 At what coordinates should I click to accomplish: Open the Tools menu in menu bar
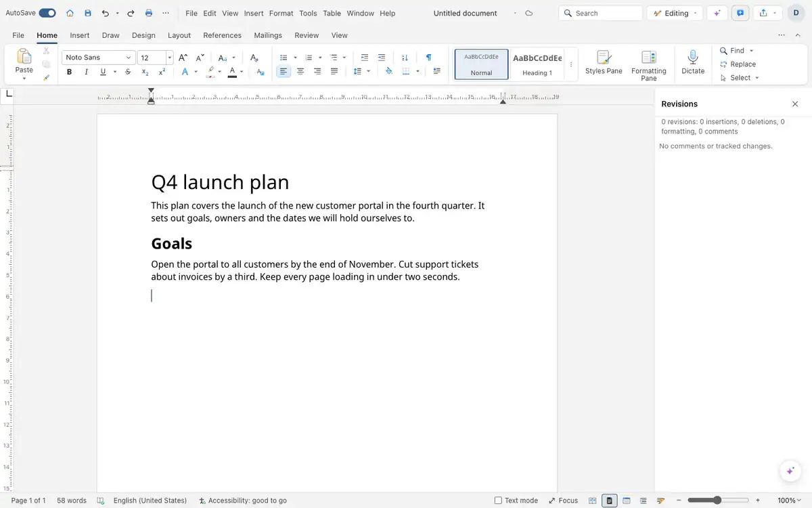click(308, 13)
